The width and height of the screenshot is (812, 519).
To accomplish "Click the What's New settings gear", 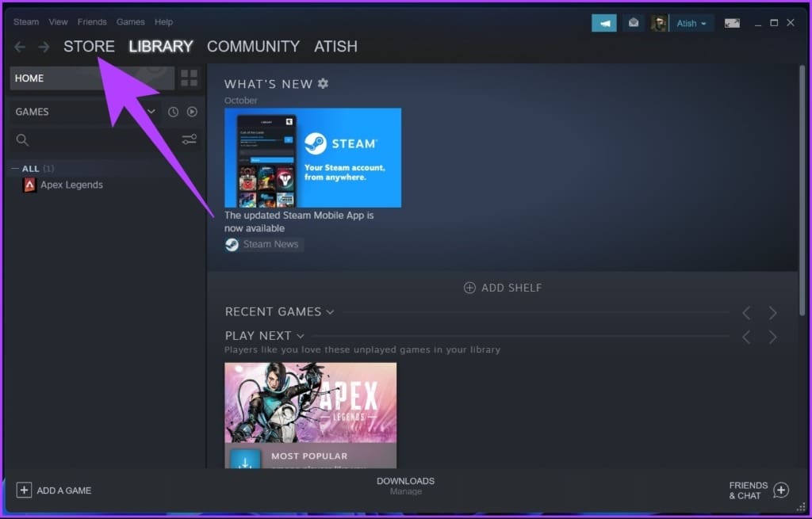I will 324,84.
